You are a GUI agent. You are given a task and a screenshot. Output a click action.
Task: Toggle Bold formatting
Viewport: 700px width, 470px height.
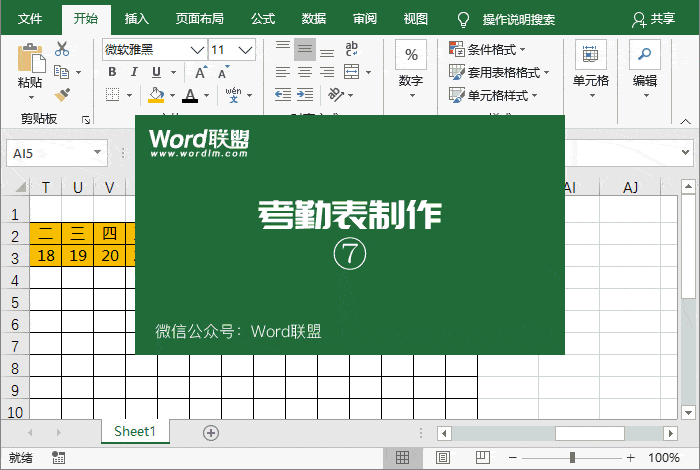(112, 72)
